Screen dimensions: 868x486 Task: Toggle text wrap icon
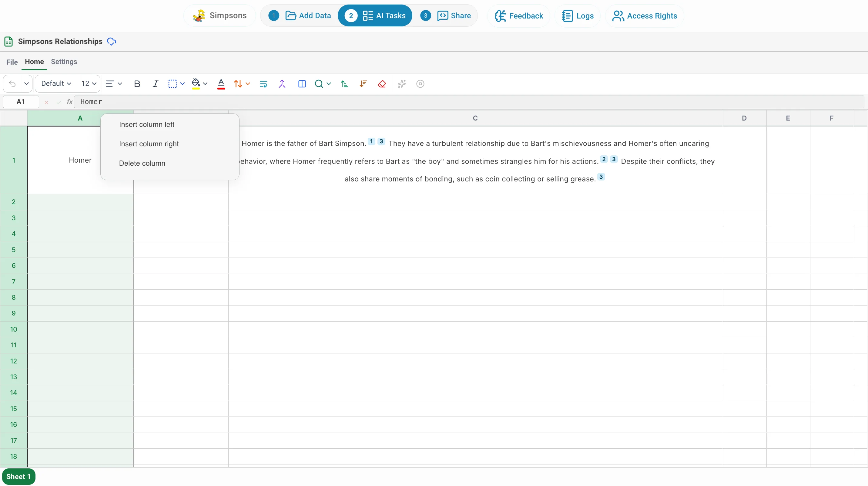[263, 84]
